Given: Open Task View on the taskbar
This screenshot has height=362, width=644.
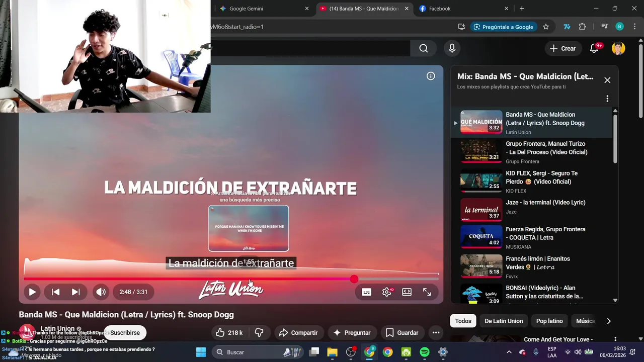Looking at the screenshot, I should pyautogui.click(x=314, y=352).
